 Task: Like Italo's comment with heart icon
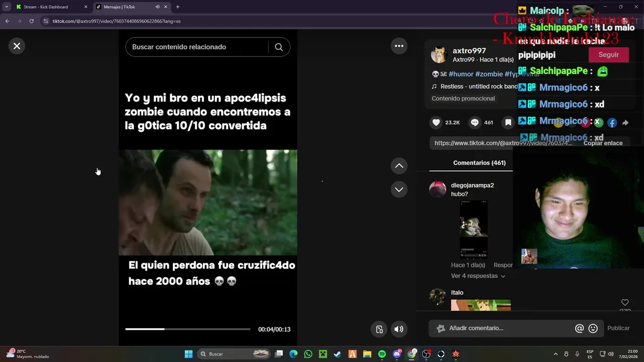pyautogui.click(x=625, y=303)
